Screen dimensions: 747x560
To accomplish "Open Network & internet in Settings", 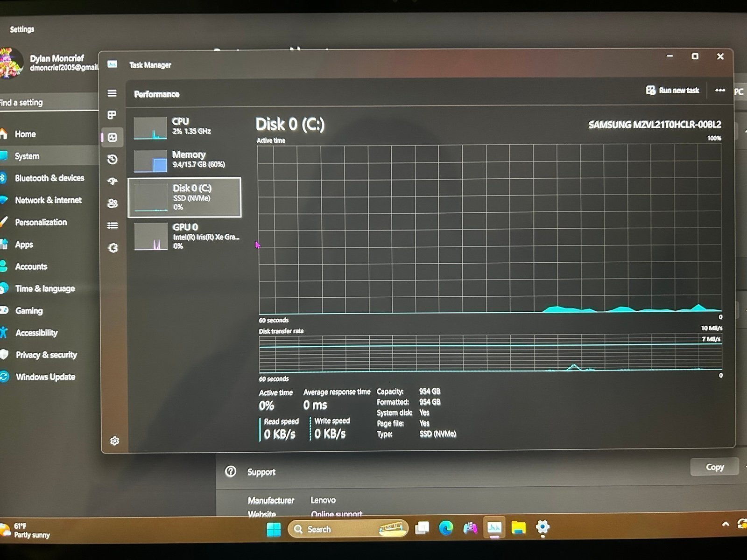I will tap(49, 200).
